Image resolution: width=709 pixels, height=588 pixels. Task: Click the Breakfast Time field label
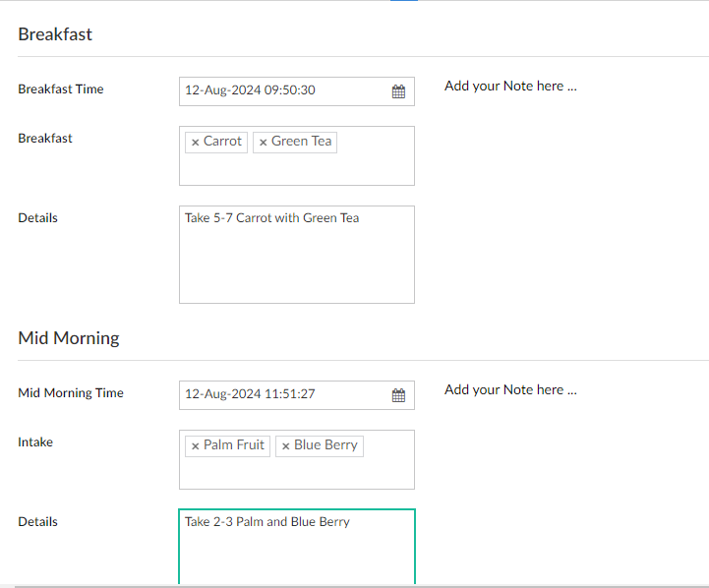click(x=61, y=89)
